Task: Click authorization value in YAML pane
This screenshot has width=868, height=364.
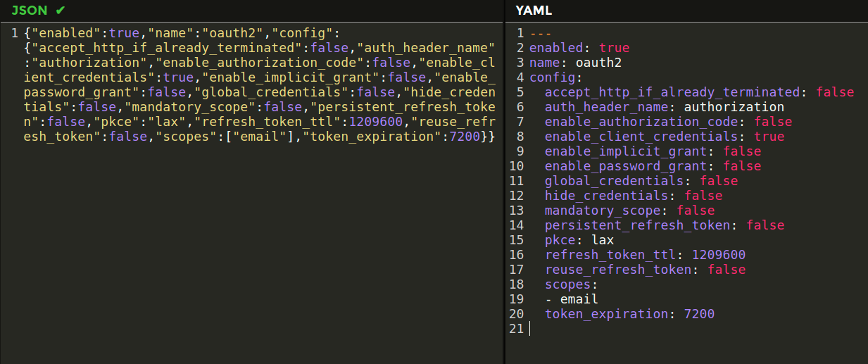Action: tap(734, 107)
